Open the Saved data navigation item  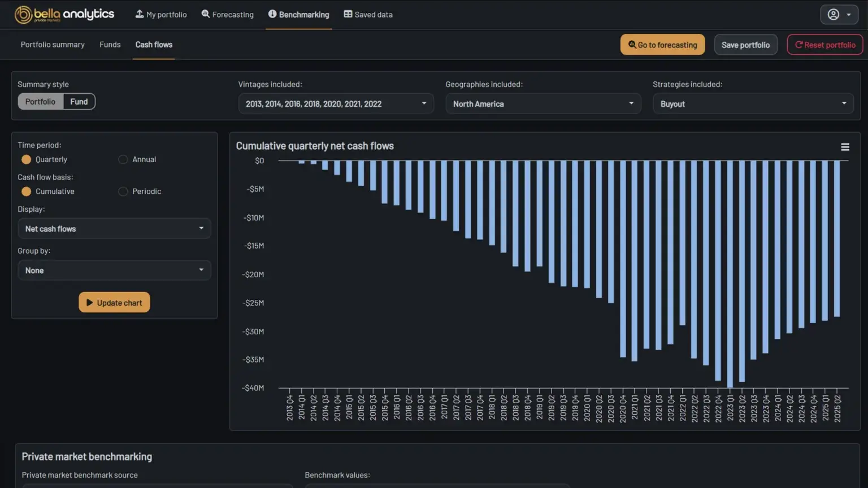(368, 15)
